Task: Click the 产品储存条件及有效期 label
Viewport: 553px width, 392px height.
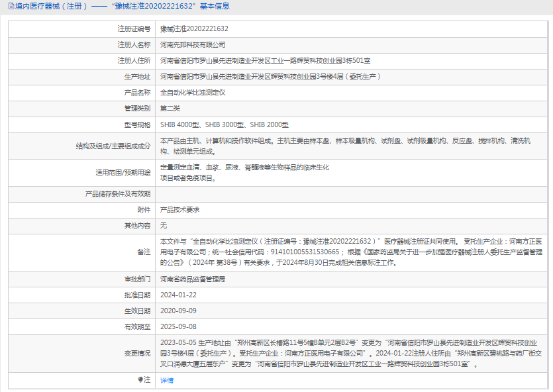Action: 118,194
